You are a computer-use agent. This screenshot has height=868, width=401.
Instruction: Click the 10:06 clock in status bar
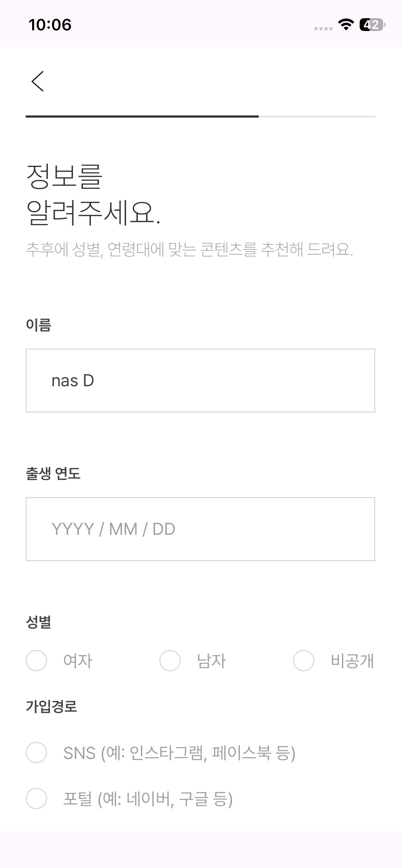pos(50,25)
